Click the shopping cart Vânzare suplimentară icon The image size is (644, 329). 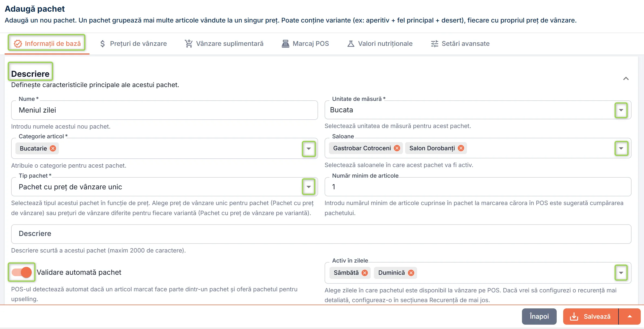189,44
